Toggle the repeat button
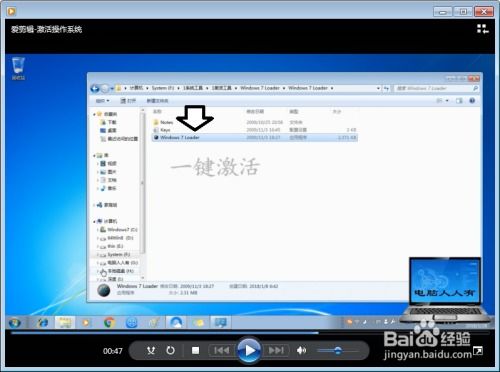500x372 pixels. (x=170, y=350)
